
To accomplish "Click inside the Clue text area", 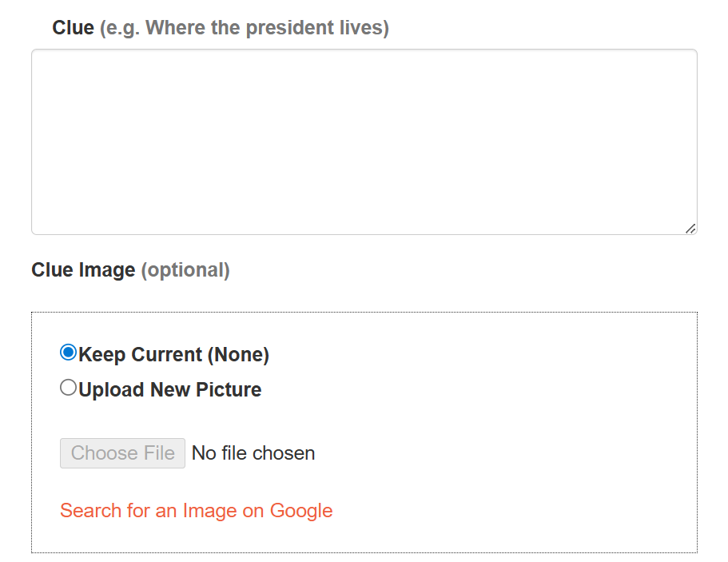I will (x=364, y=141).
